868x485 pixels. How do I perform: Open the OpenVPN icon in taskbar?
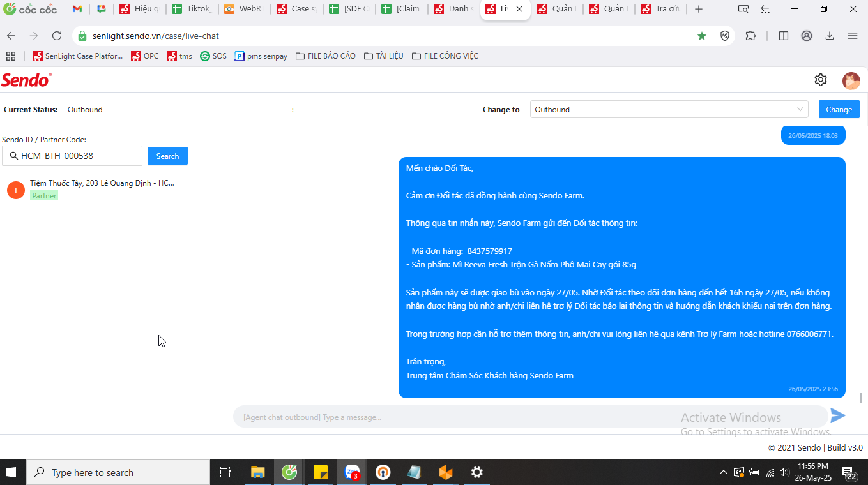pyautogui.click(x=383, y=472)
